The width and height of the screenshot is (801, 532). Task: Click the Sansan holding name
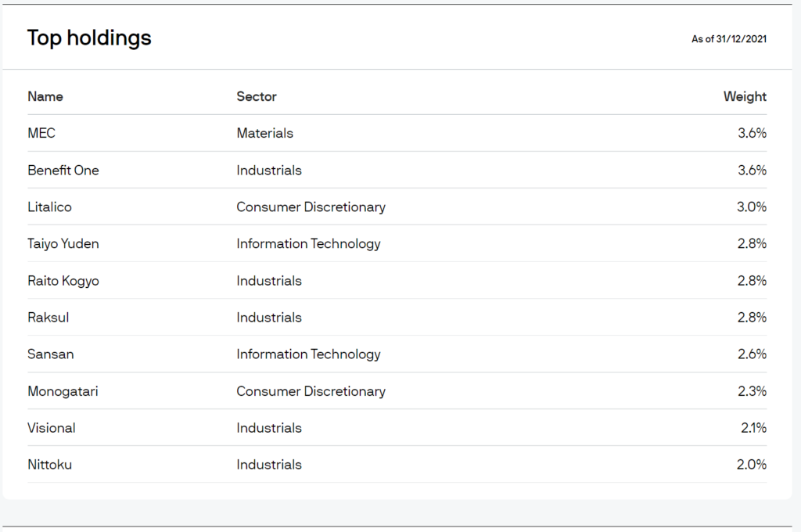pyautogui.click(x=51, y=354)
